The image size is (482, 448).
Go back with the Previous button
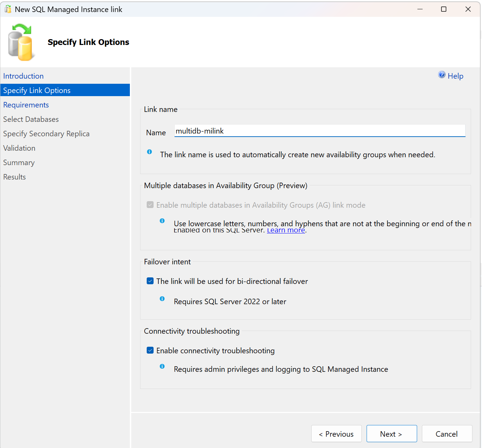(336, 434)
